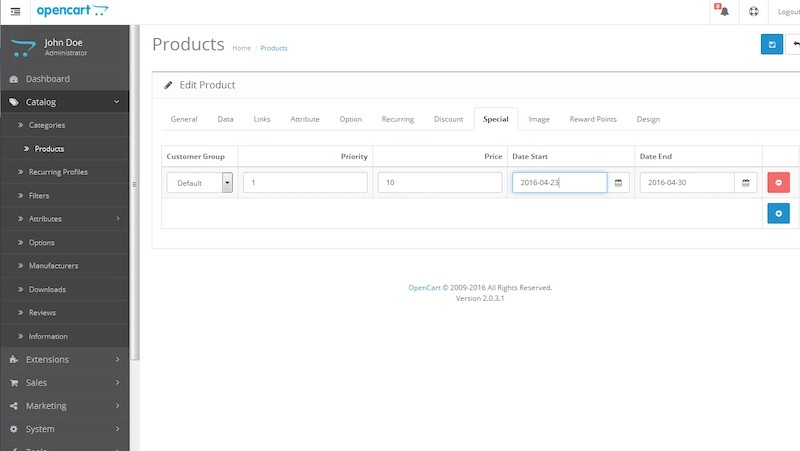Click the Products breadcrumb link
Image resolution: width=800 pixels, height=451 pixels.
(x=274, y=48)
